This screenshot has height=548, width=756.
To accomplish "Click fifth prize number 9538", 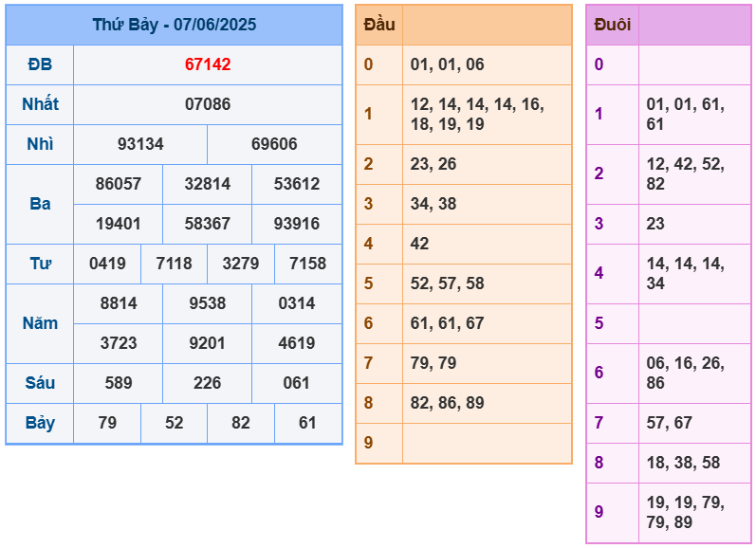I will pos(207,303).
